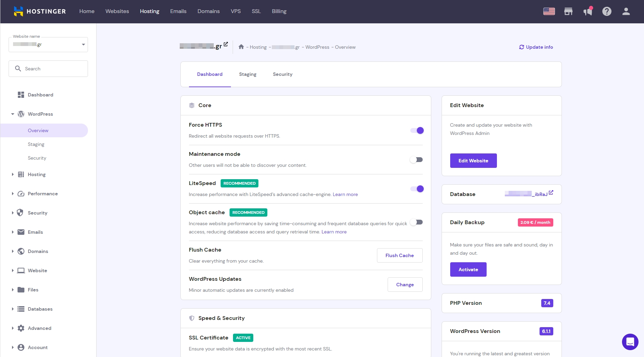Turn on Object cache toggle
This screenshot has width=644, height=357.
click(x=417, y=222)
